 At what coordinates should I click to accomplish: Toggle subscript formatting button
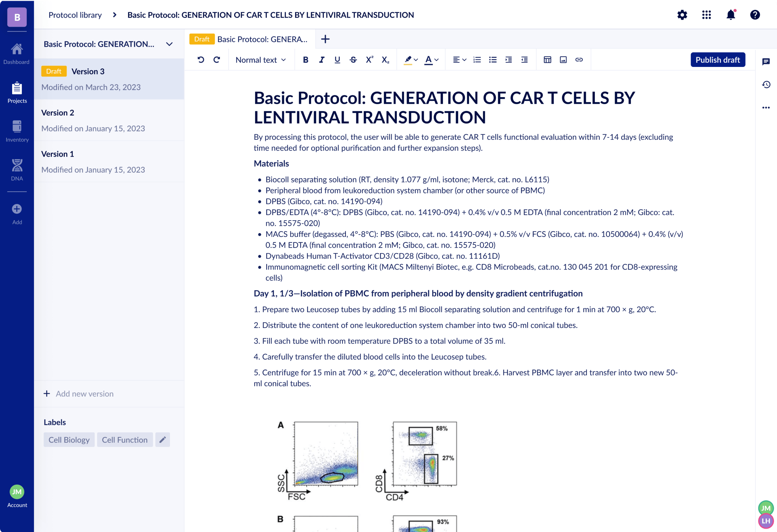coord(385,60)
